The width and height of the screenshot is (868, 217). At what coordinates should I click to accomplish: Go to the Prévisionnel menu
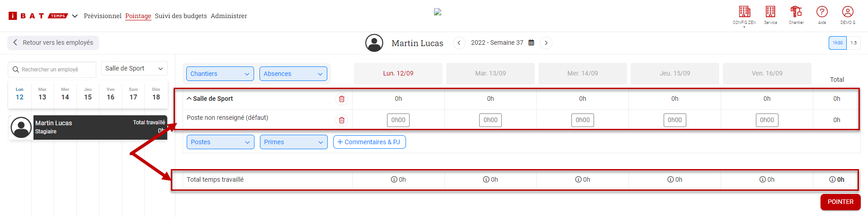(x=103, y=16)
